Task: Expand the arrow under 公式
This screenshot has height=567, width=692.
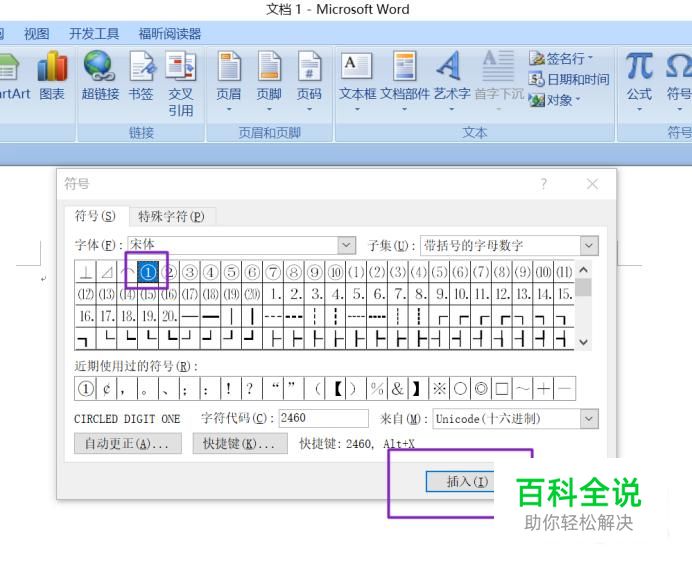Action: [639, 109]
